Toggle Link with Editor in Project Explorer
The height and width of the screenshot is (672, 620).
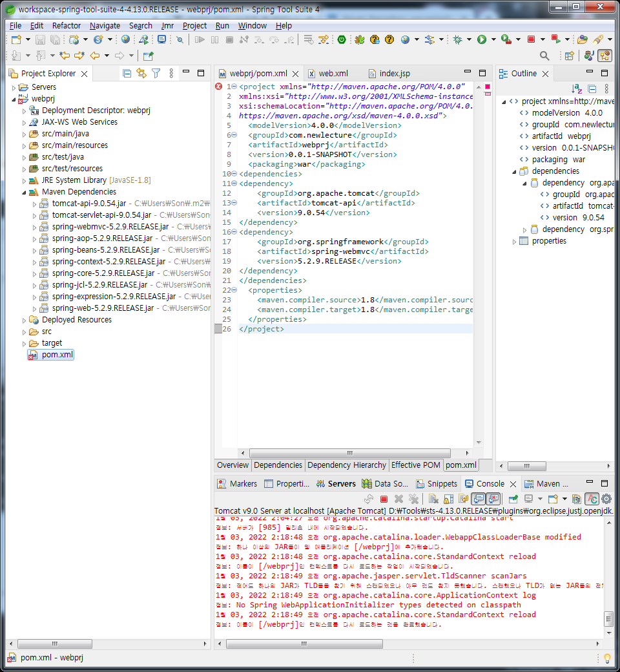tap(141, 73)
